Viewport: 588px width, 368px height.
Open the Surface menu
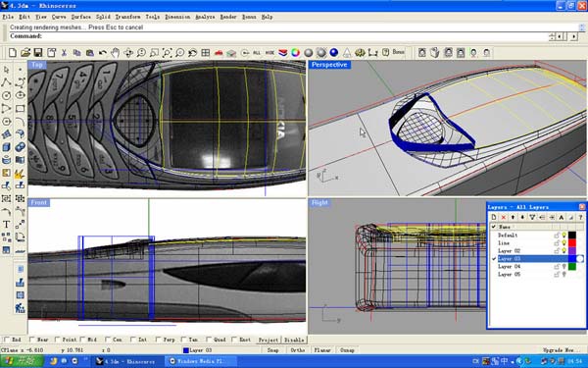point(81,17)
